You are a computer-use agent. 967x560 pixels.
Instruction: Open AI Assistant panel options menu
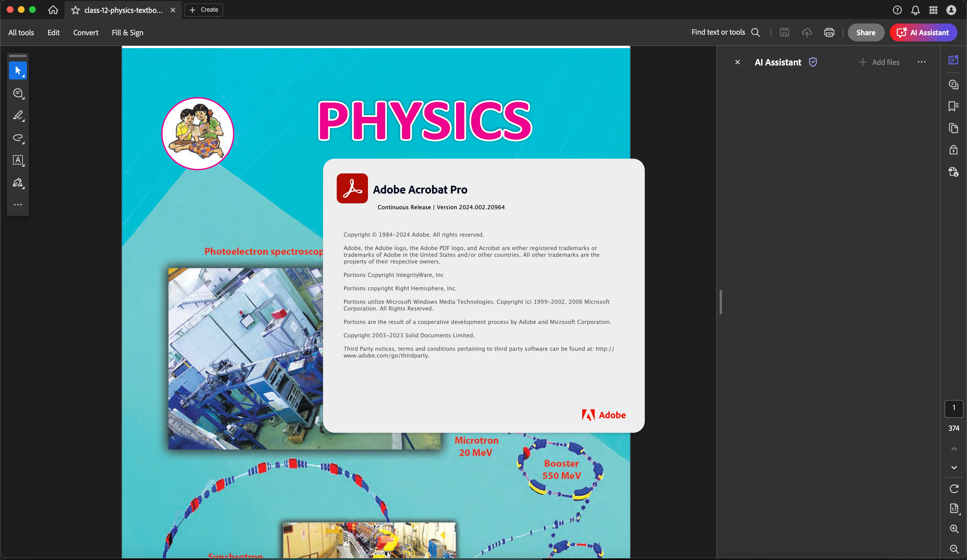click(922, 62)
